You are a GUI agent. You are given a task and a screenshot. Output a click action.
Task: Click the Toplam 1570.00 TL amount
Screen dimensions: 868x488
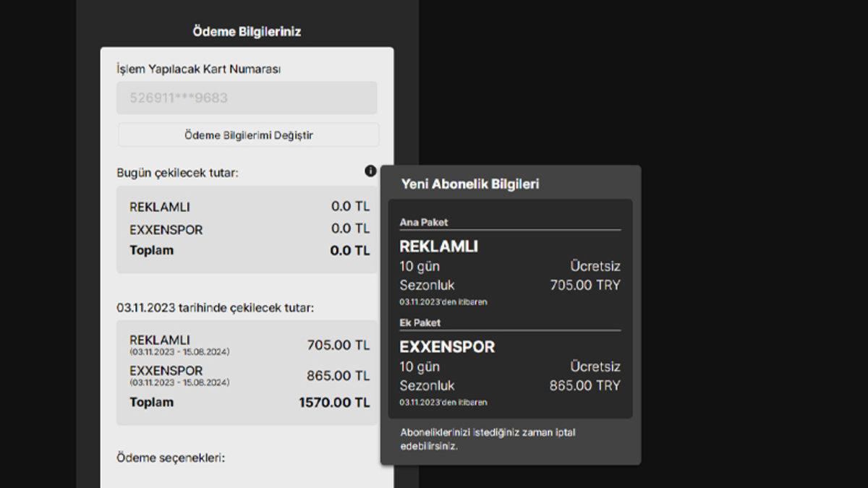[x=334, y=403]
